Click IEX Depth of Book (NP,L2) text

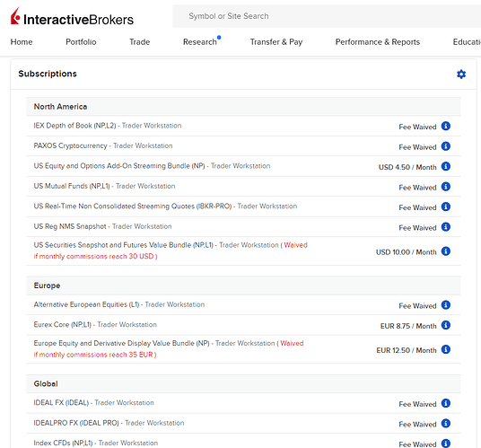click(x=74, y=126)
